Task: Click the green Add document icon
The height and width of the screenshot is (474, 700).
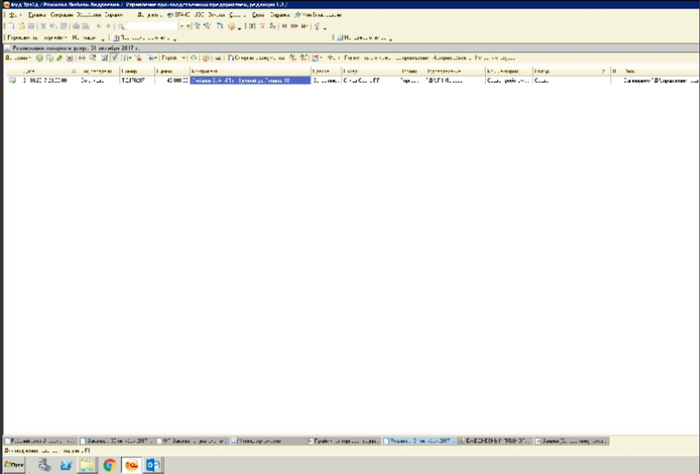Action: pyautogui.click(x=39, y=59)
